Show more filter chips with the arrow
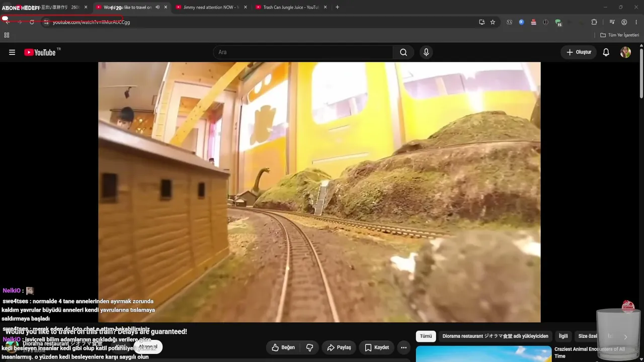The height and width of the screenshot is (362, 644). [x=625, y=337]
